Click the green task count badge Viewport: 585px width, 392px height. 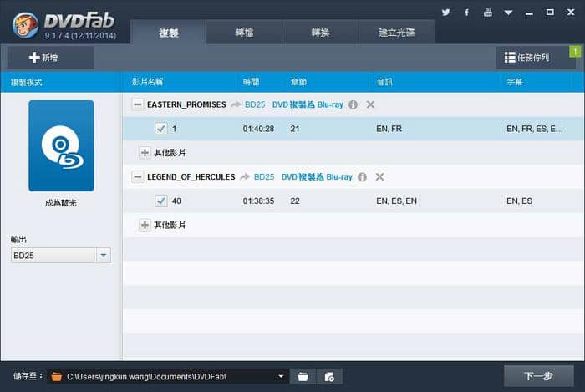pos(575,52)
